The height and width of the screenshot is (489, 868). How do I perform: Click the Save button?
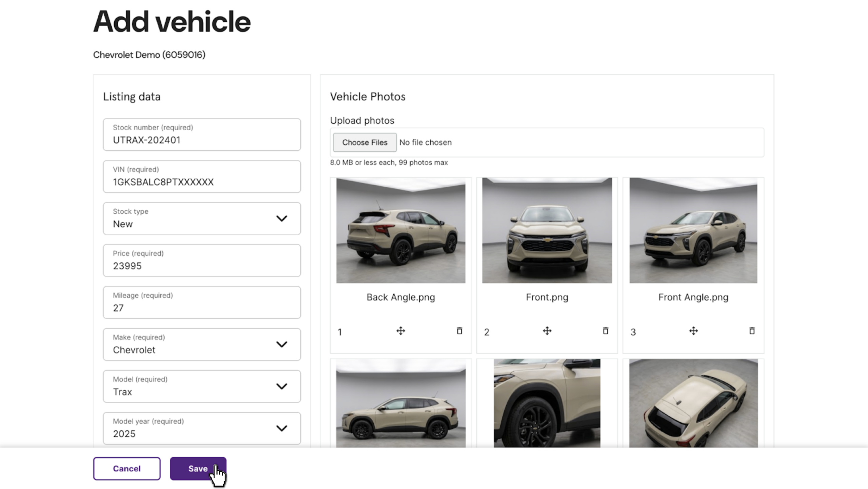tap(198, 469)
